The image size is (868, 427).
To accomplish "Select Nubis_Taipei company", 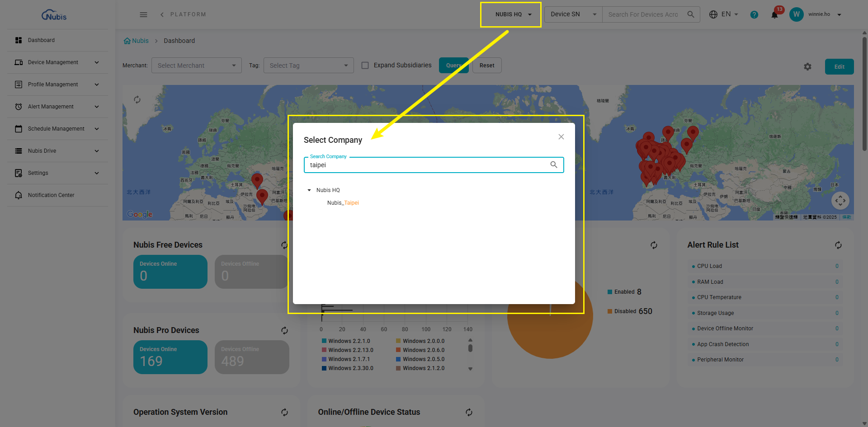I will 343,203.
